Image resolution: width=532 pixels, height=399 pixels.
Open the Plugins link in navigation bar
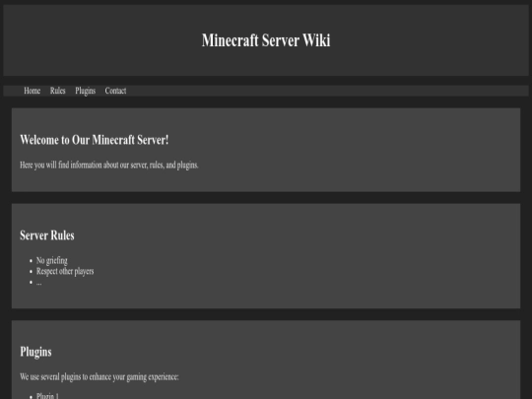pos(85,91)
